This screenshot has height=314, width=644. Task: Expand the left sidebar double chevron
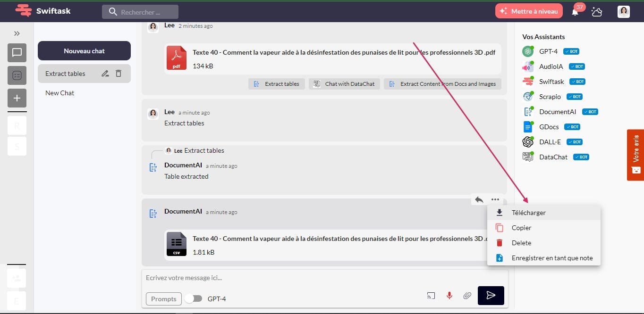click(x=17, y=33)
